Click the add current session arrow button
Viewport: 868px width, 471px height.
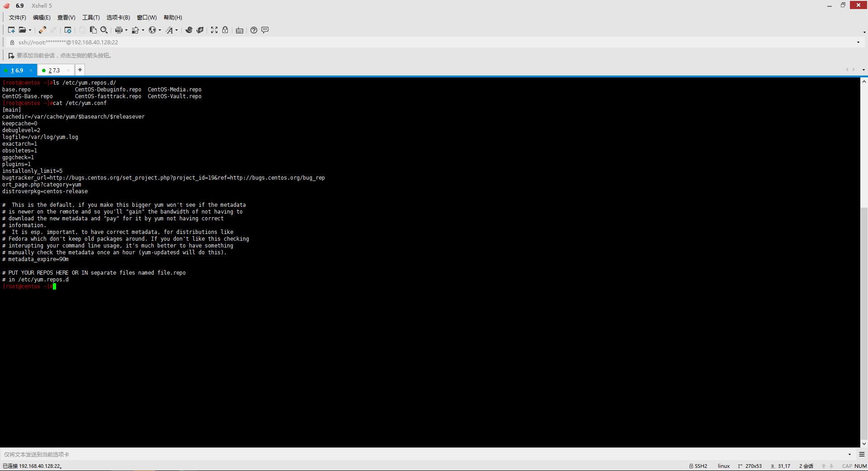[11, 56]
